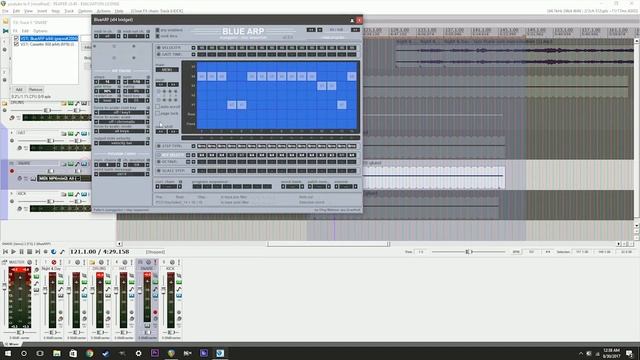Click the MENU button in BlueARP
This screenshot has height=360, width=640.
coord(167,70)
